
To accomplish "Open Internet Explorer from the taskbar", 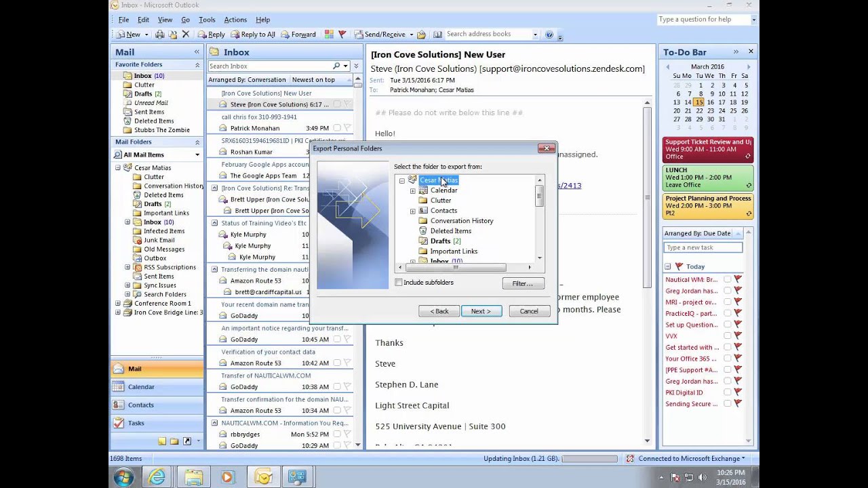I will [x=157, y=477].
